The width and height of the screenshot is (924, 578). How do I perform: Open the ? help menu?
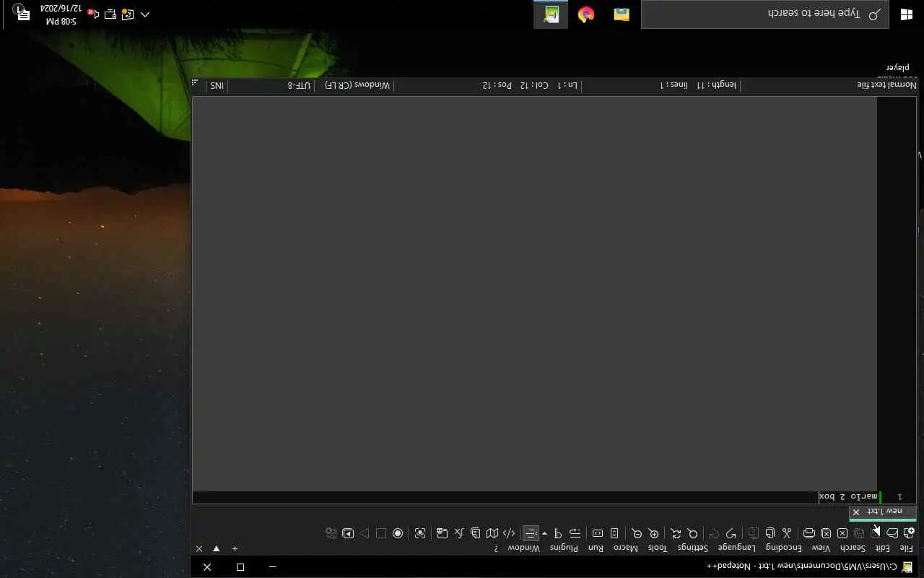[496, 548]
